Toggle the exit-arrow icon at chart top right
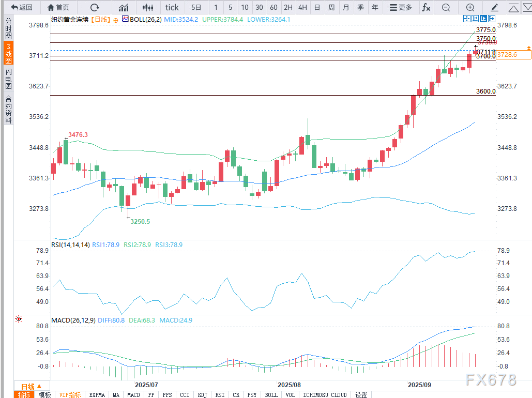The image size is (532, 398). 491,19
